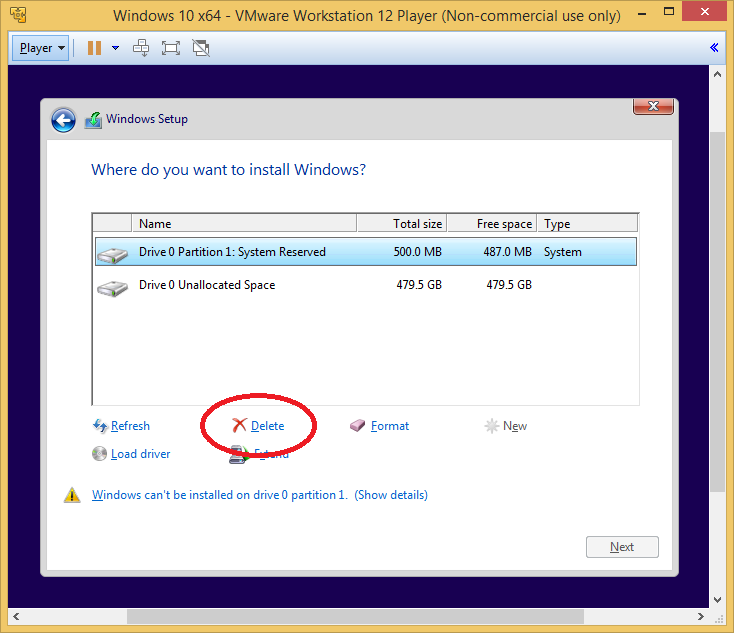Image resolution: width=734 pixels, height=633 pixels.
Task: Click the Load driver disc icon
Action: [99, 454]
